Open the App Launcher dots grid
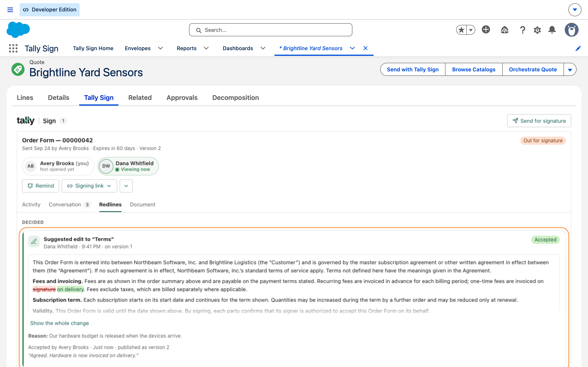This screenshot has width=588, height=367. pyautogui.click(x=13, y=48)
